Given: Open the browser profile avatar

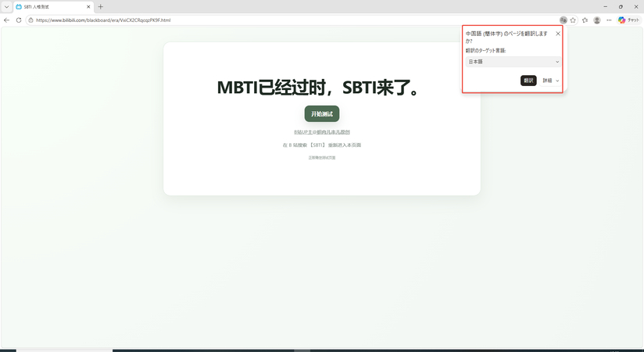Looking at the screenshot, I should pos(597,20).
